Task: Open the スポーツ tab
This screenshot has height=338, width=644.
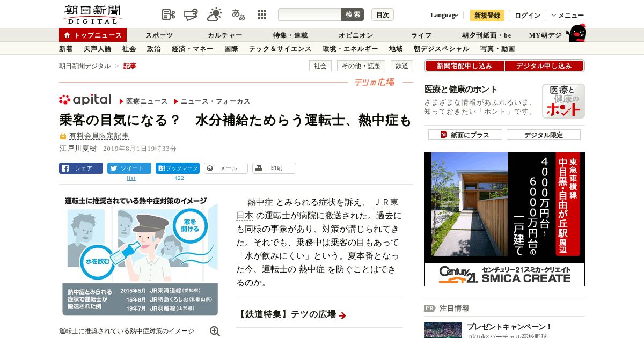Action: coord(159,35)
